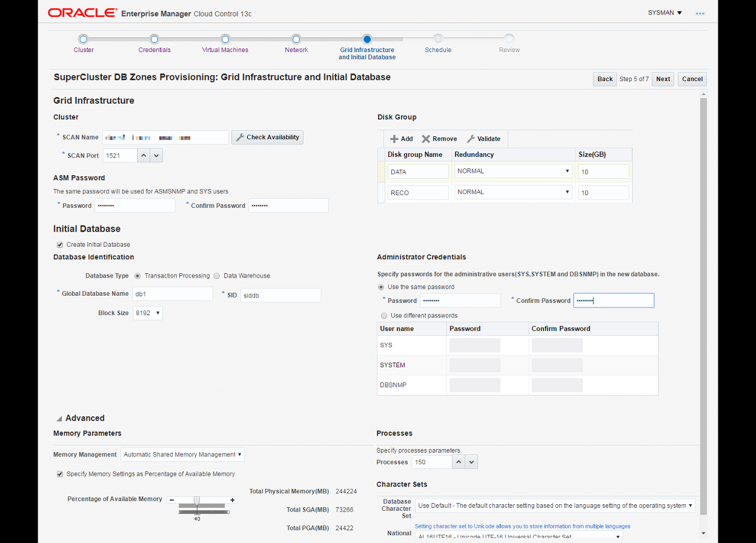756x543 pixels.
Task: Click the Remove X icon in Disk Group
Action: 426,139
